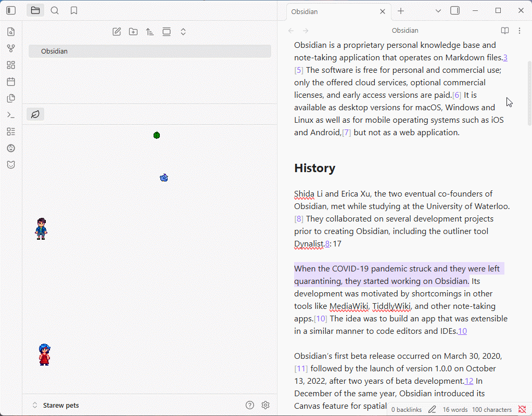Toggle the left sidebar collapse icon
Viewport: 532px width, 416px height.
pos(11,10)
